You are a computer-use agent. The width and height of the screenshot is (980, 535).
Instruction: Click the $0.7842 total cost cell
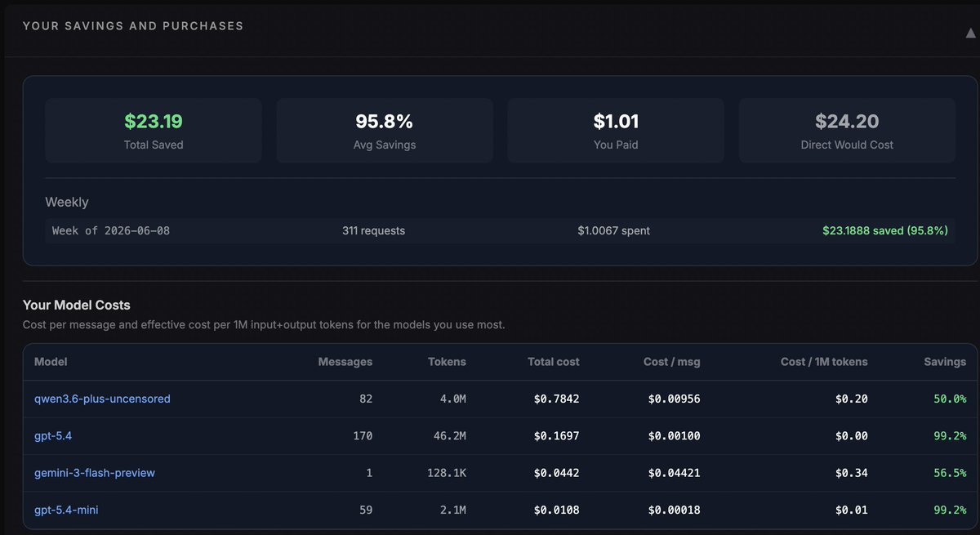[557, 399]
